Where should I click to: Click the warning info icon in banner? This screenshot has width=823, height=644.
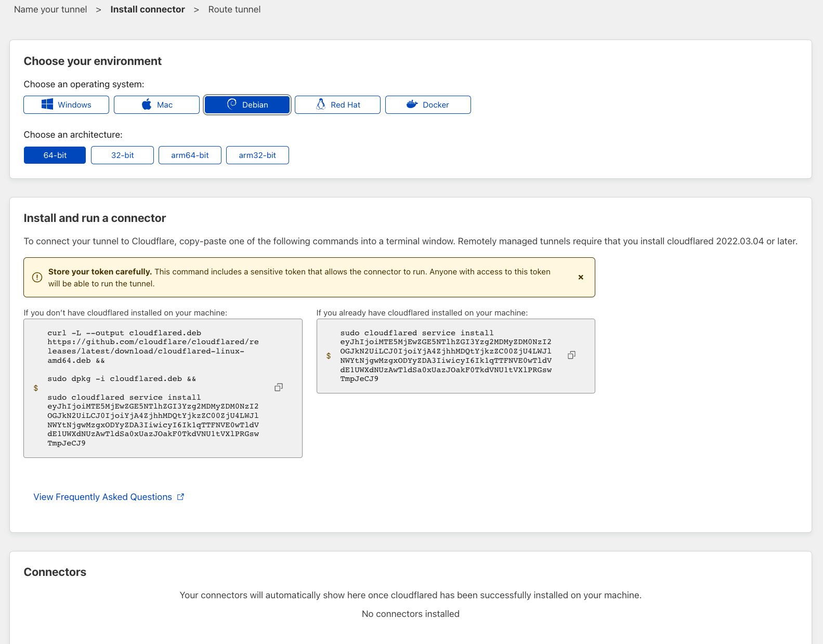pyautogui.click(x=37, y=278)
